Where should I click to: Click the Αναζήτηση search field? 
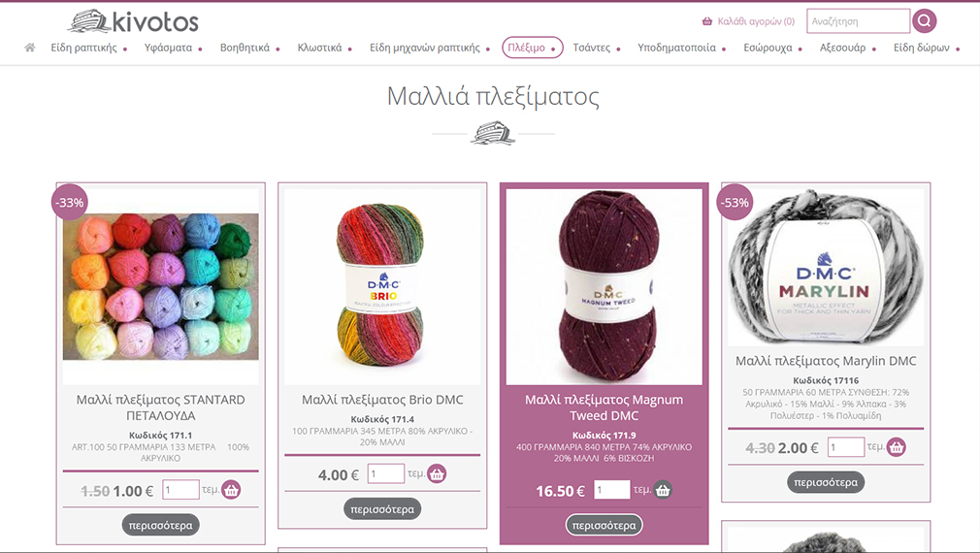858,21
